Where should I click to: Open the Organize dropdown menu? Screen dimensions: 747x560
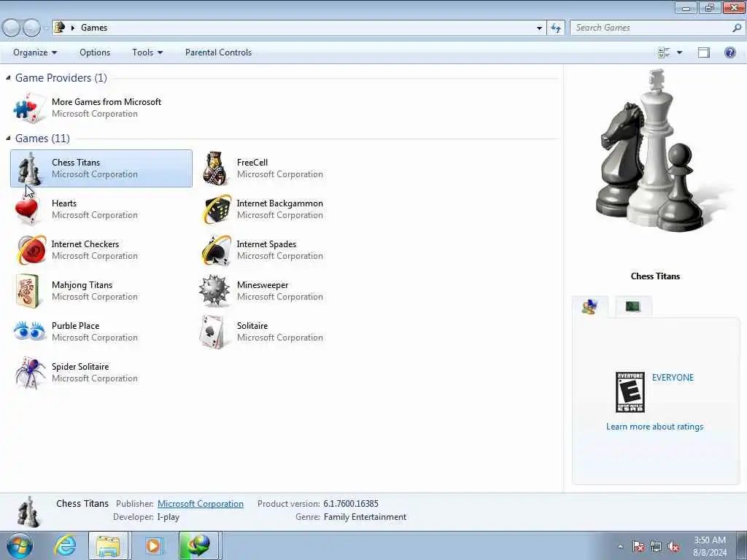[x=35, y=52]
